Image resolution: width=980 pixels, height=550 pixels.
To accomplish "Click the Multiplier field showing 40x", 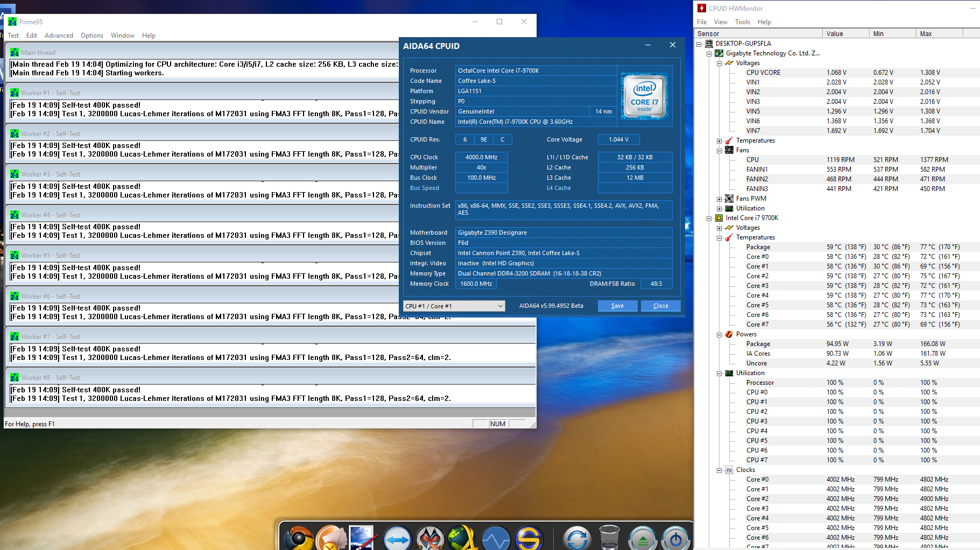I will (x=482, y=167).
